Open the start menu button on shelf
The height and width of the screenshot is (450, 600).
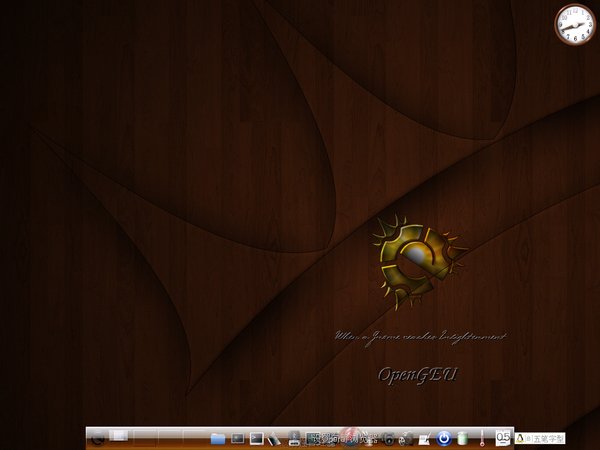pos(98,438)
